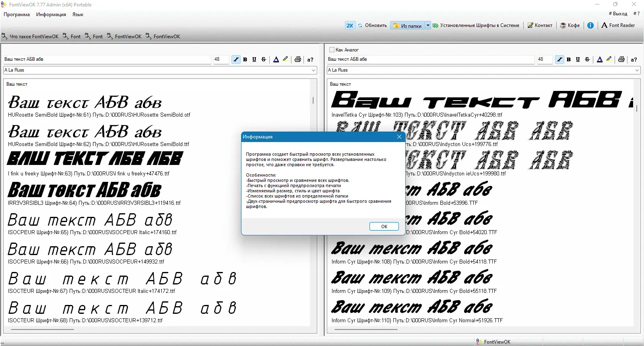The width and height of the screenshot is (644, 346).
Task: Click the blue info icon in toolbar
Action: click(x=590, y=25)
